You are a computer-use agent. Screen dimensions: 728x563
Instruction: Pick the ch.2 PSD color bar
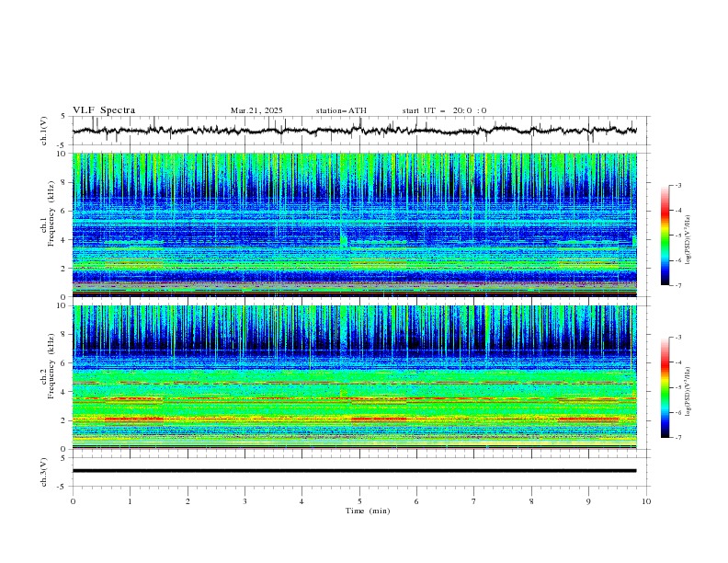(x=665, y=387)
